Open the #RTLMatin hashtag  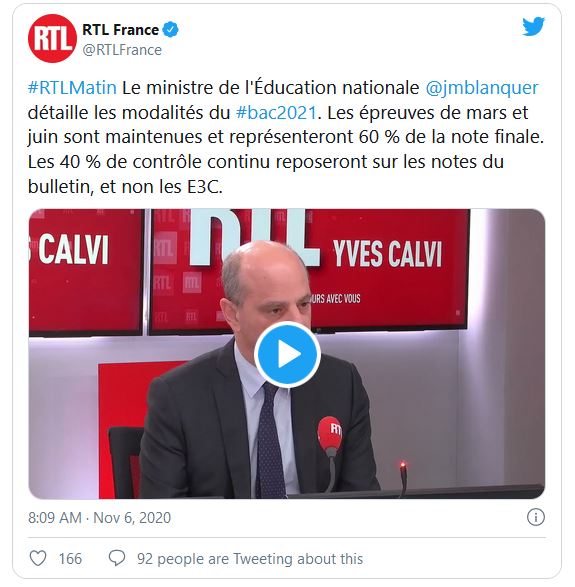(72, 88)
